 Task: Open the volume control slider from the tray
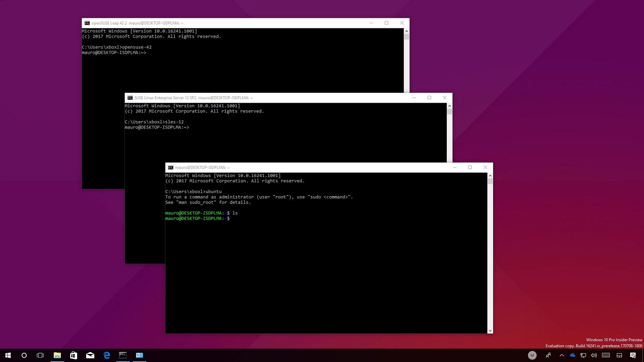pos(594,355)
